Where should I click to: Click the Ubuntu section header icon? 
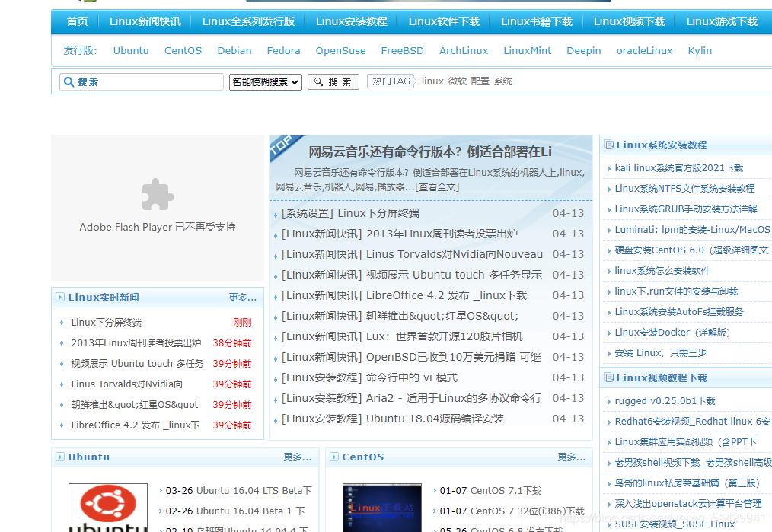60,457
